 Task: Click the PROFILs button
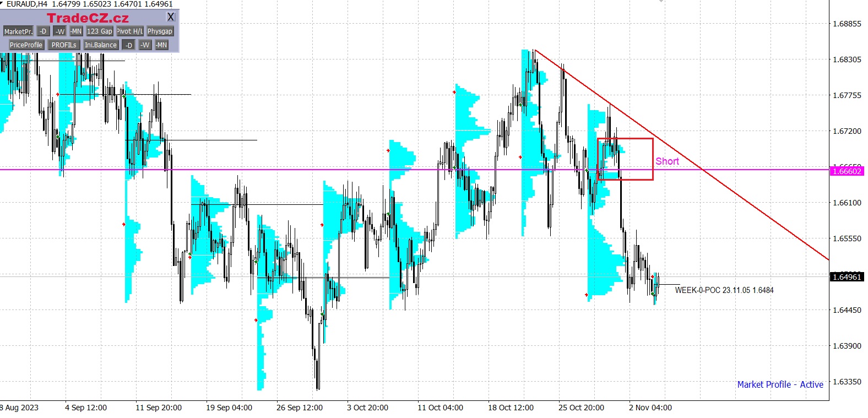(64, 45)
